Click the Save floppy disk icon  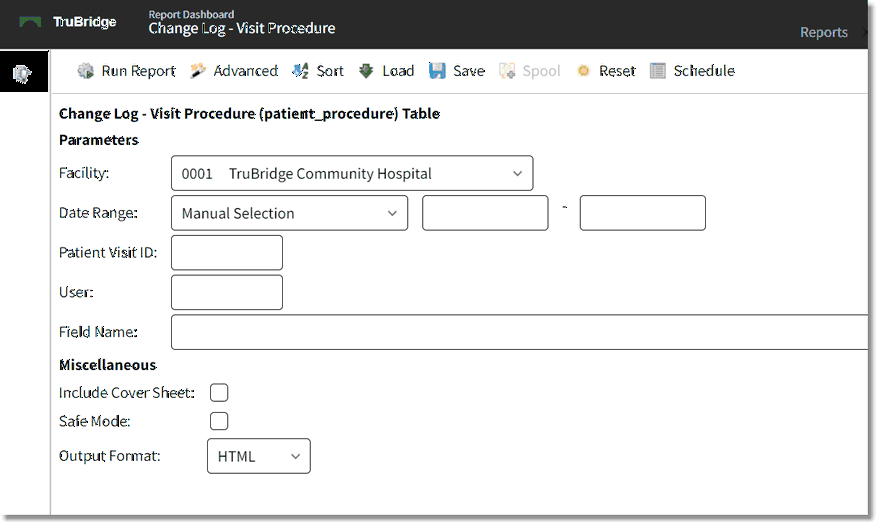[437, 71]
